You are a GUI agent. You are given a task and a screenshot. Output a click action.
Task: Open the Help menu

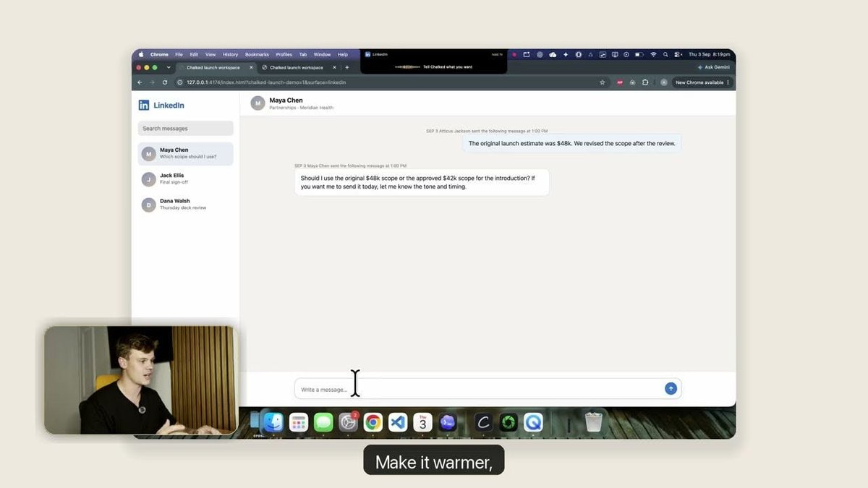pos(343,54)
